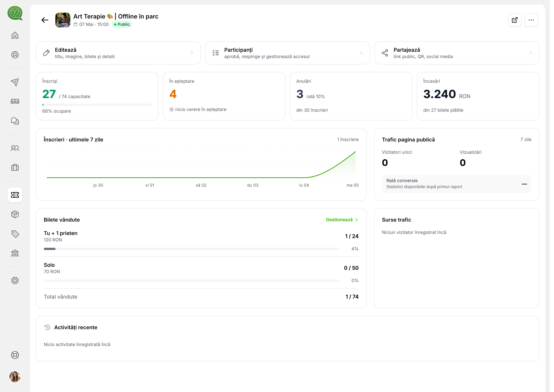This screenshot has height=392, width=554.
Task: Expand Editează card chevron
Action: click(192, 53)
